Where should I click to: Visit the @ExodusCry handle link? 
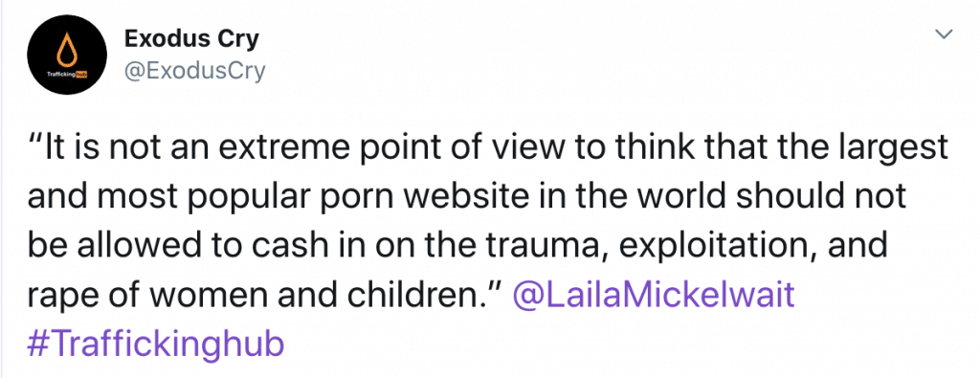pyautogui.click(x=195, y=71)
